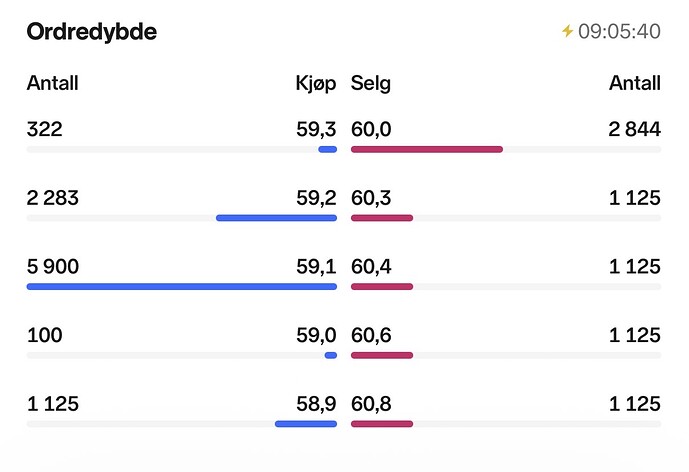Select sell price 60,6
Image resolution: width=689 pixels, height=472 pixels.
pos(370,335)
